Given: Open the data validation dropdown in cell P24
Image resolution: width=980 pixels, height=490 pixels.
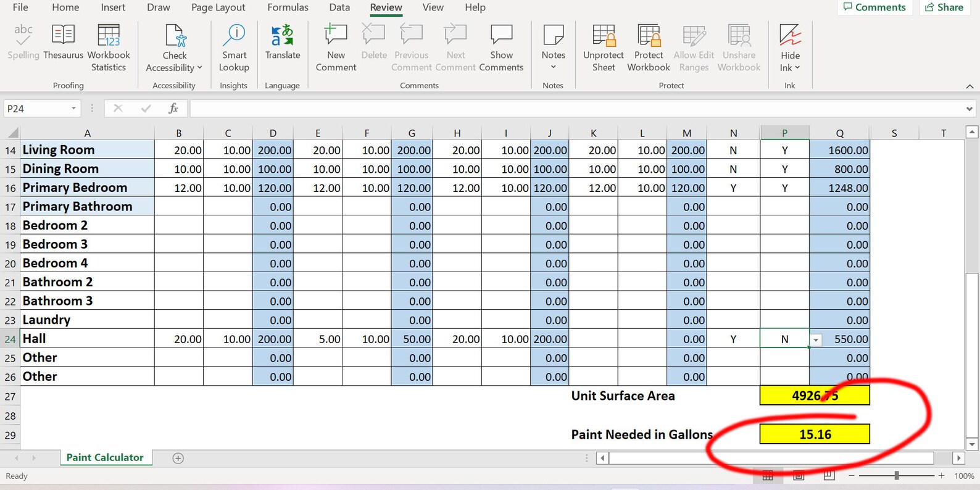Looking at the screenshot, I should point(816,340).
